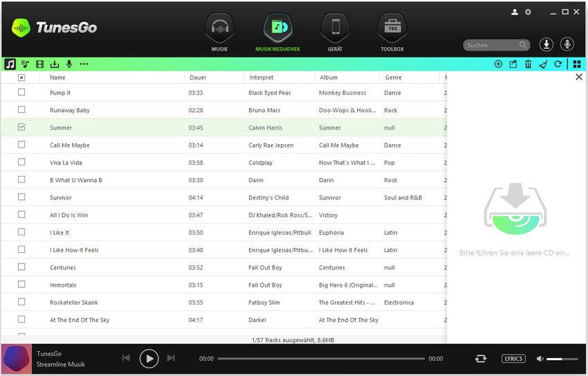Click the Black Eyed Peas artist cell
Viewport: 588px width, 376px height.
click(x=270, y=93)
